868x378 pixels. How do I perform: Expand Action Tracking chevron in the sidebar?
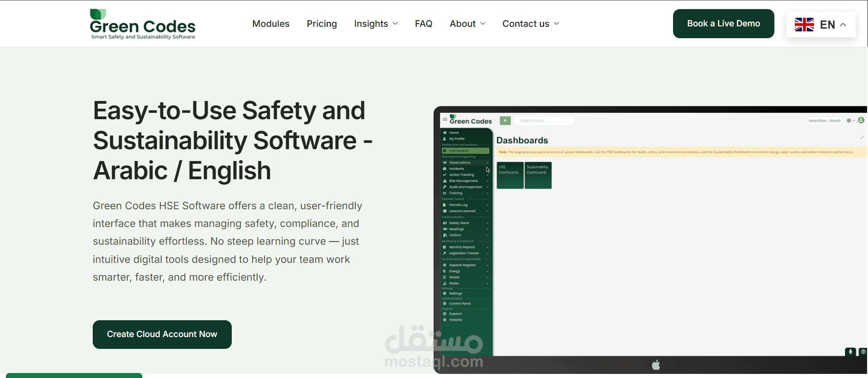(x=488, y=175)
